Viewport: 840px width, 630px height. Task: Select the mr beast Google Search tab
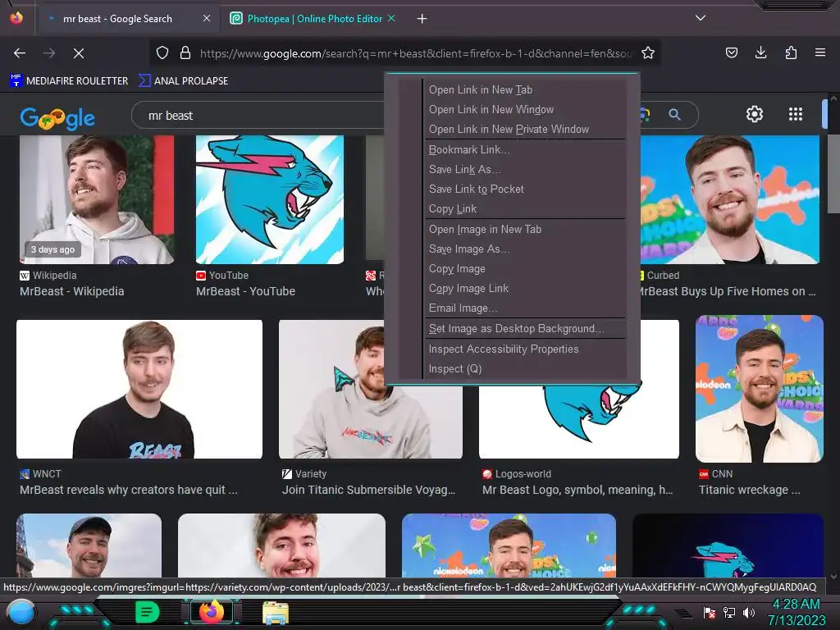click(117, 19)
